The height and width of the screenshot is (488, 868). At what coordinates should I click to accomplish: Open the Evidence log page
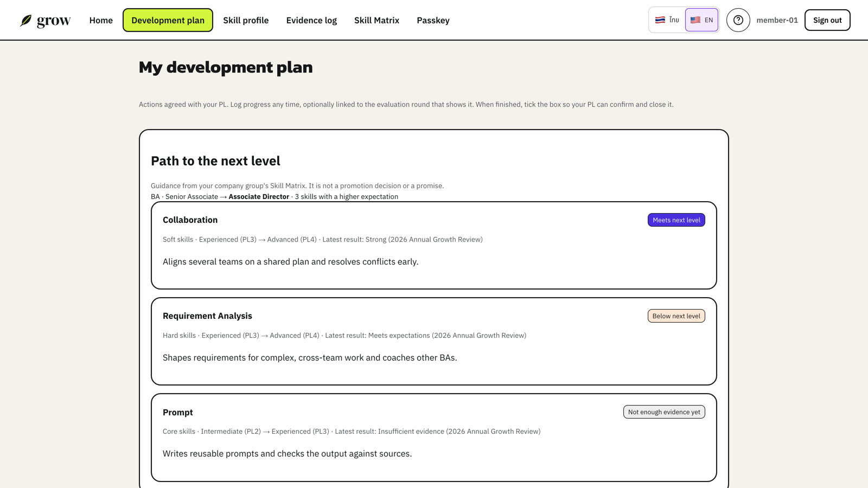311,20
